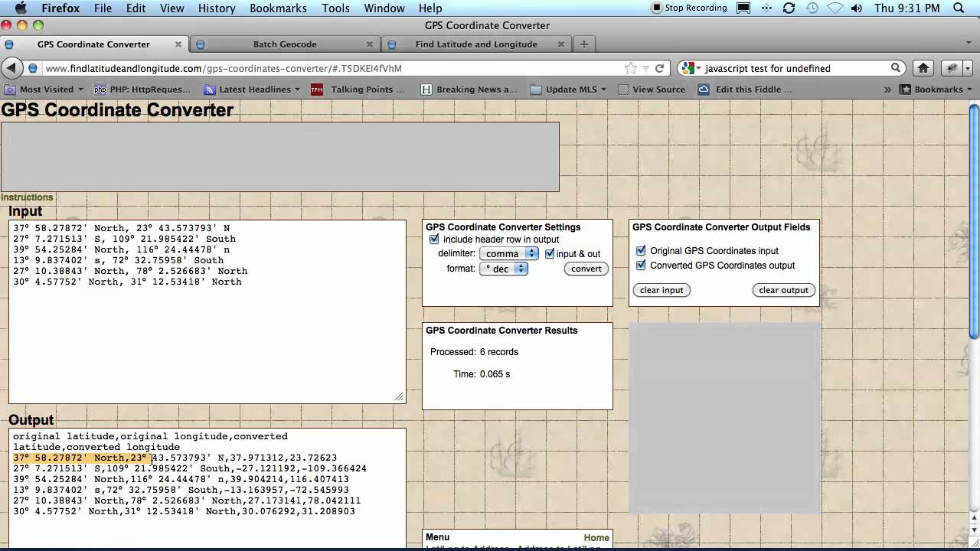Image resolution: width=980 pixels, height=551 pixels.
Task: Close the Batch Geocode tab
Action: point(370,44)
